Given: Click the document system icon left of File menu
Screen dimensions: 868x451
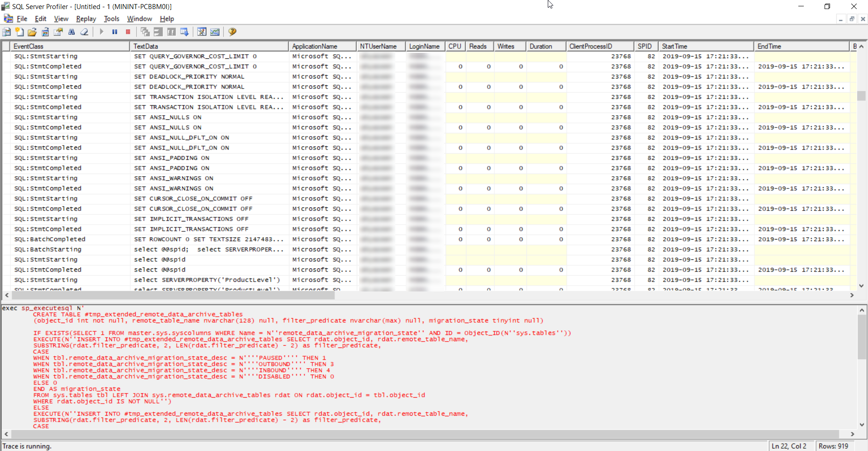Looking at the screenshot, I should pyautogui.click(x=8, y=19).
